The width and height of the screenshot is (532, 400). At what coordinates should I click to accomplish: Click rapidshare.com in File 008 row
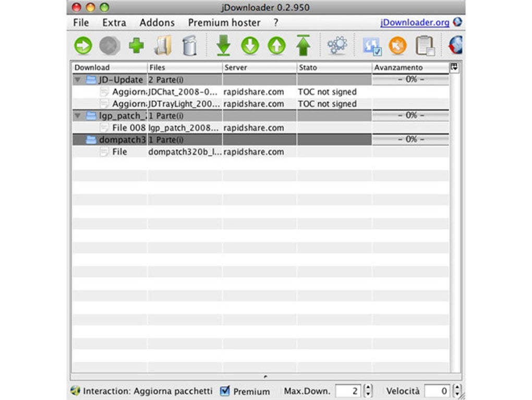tap(254, 127)
